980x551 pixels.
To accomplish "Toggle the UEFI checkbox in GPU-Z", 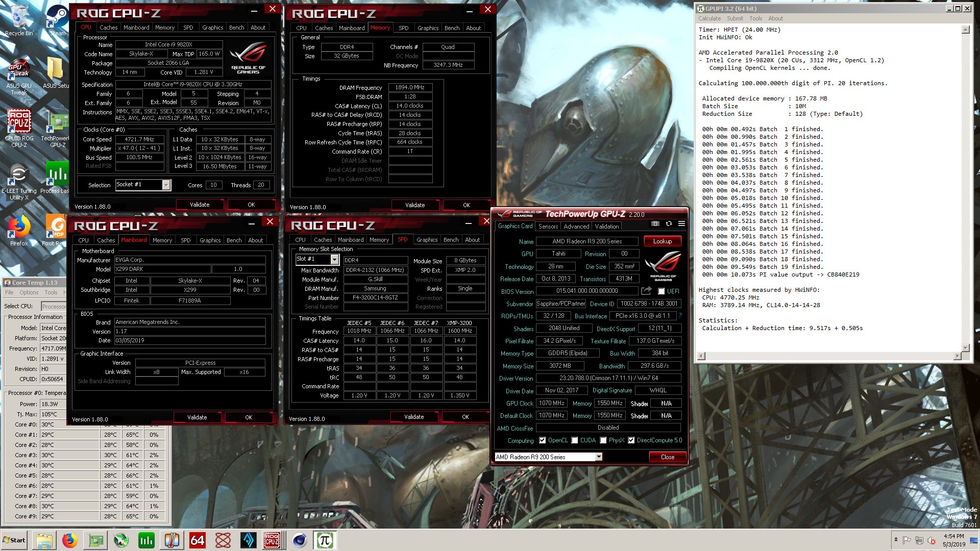I will [661, 291].
